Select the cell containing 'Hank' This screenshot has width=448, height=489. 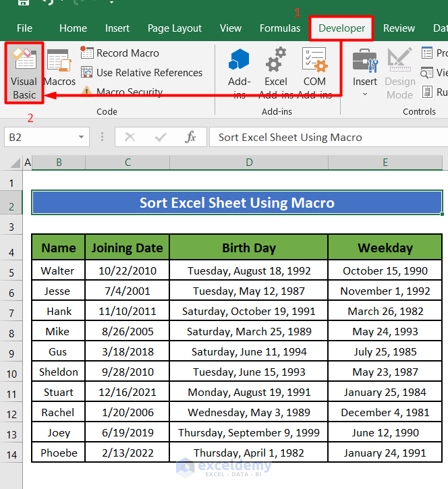(58, 311)
